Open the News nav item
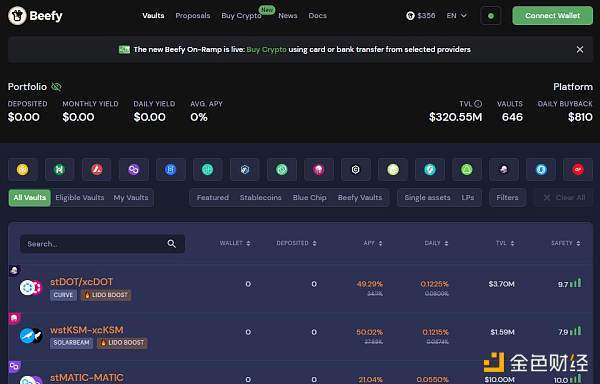 pyautogui.click(x=288, y=16)
